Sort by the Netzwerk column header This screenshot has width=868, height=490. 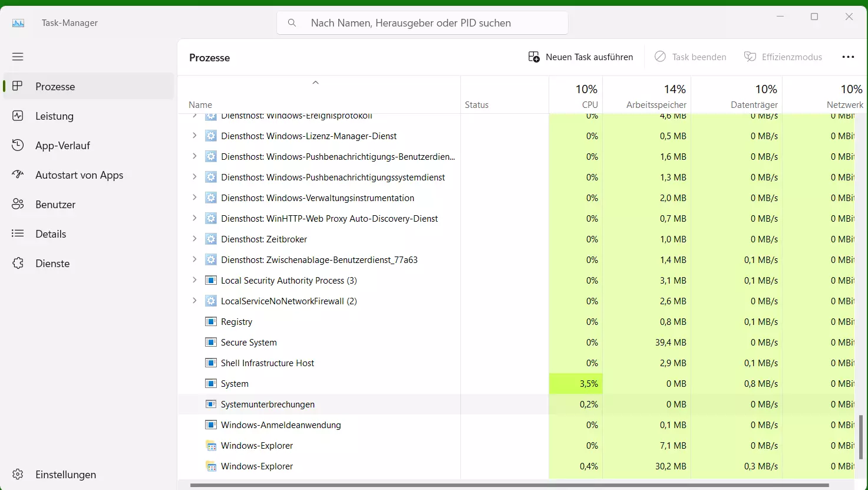(x=825, y=94)
